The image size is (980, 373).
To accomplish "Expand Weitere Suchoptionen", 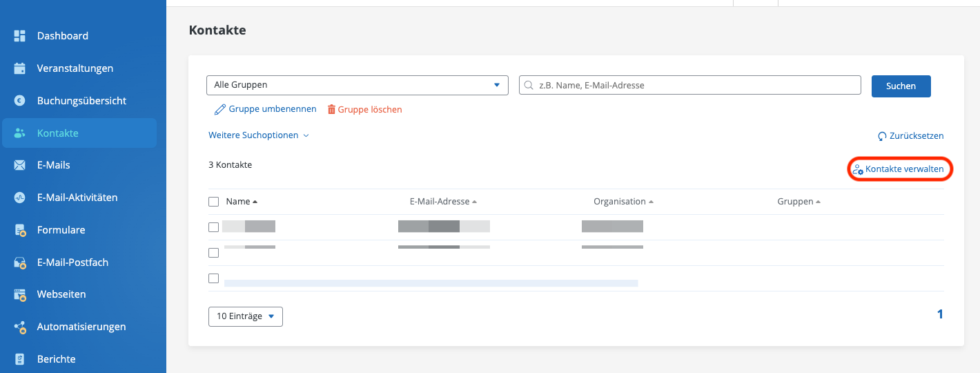I will click(x=258, y=135).
